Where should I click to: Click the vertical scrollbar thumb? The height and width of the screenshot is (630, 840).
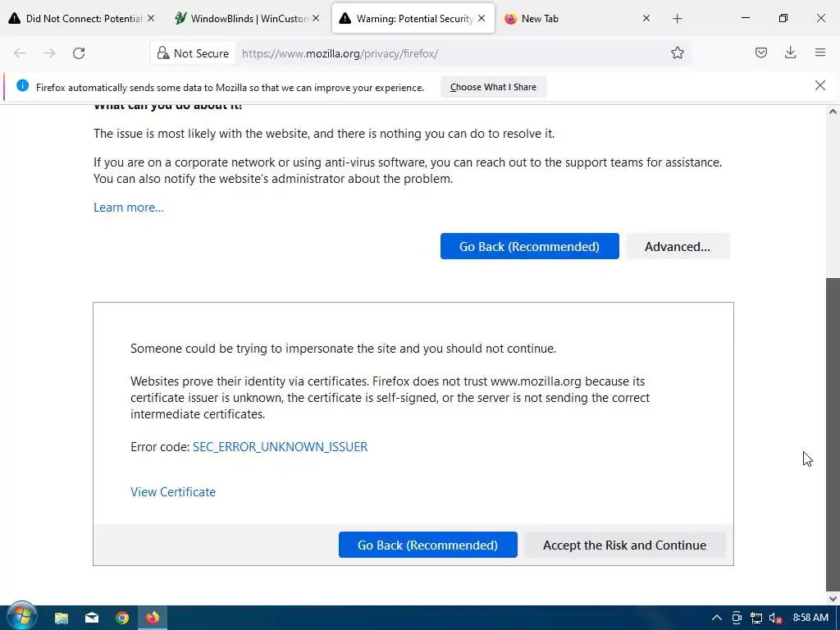(x=833, y=433)
